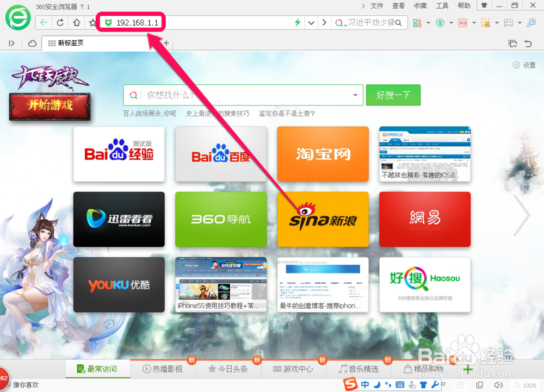Click the cloud sync icon
This screenshot has height=392, width=544.
32,43
